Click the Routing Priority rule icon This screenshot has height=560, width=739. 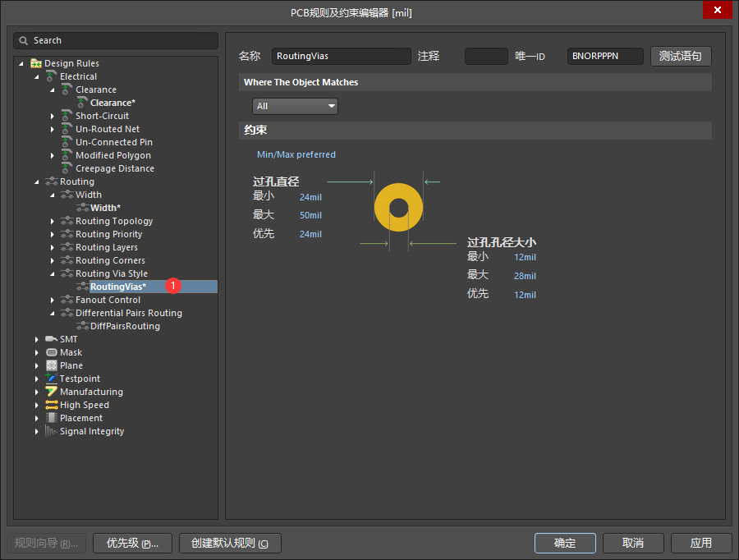(x=67, y=234)
